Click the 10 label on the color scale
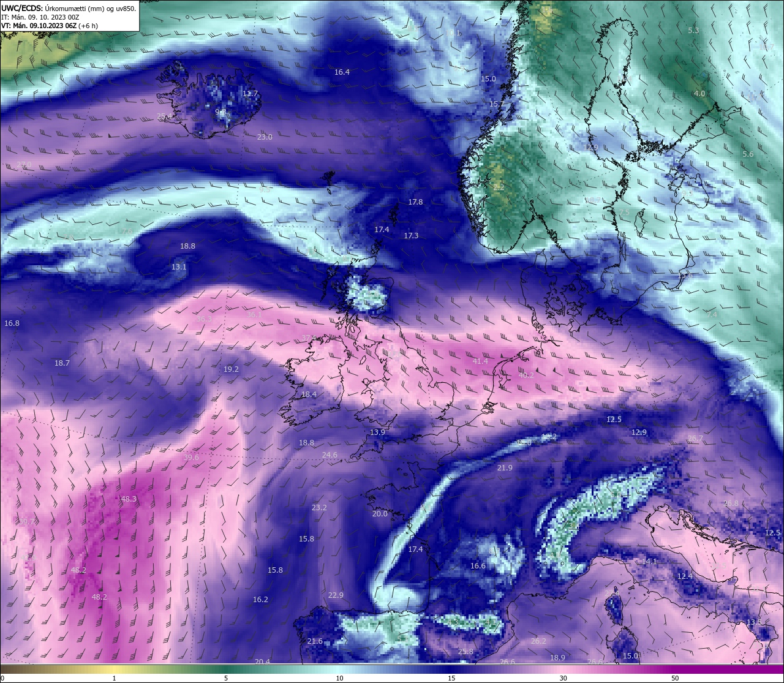This screenshot has height=683, width=784. [339, 678]
